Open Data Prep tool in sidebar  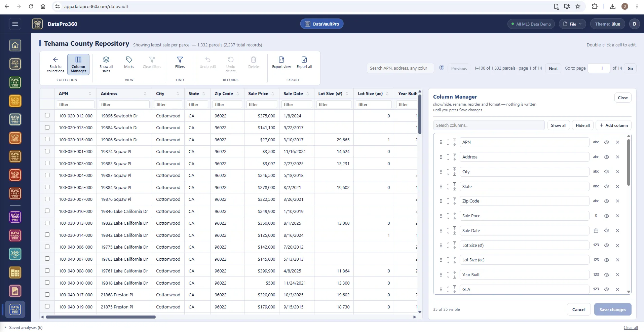pyautogui.click(x=15, y=64)
